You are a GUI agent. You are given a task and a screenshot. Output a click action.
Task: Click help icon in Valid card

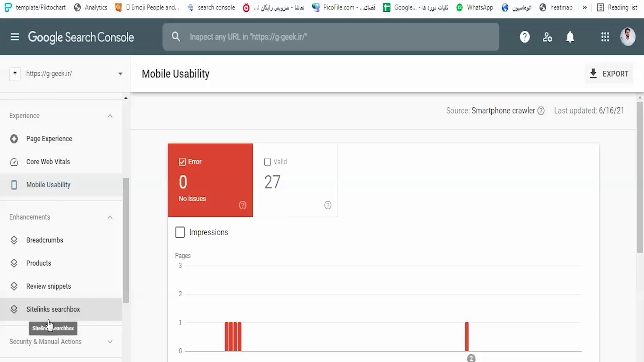(x=328, y=205)
